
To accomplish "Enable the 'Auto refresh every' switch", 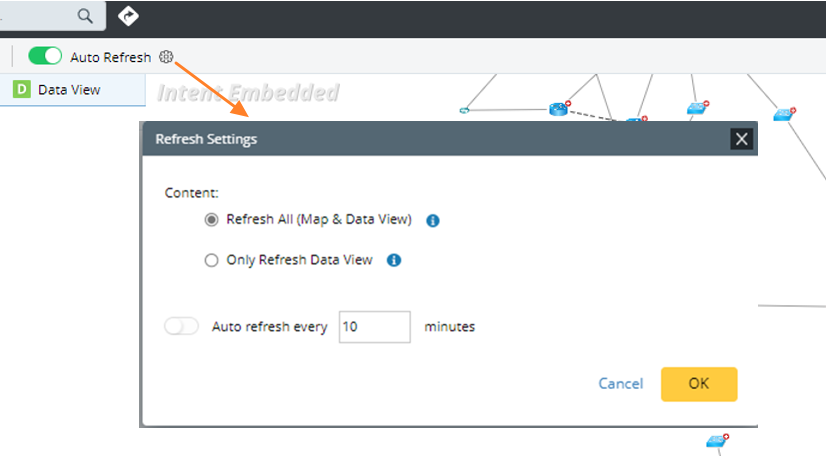I will point(182,326).
